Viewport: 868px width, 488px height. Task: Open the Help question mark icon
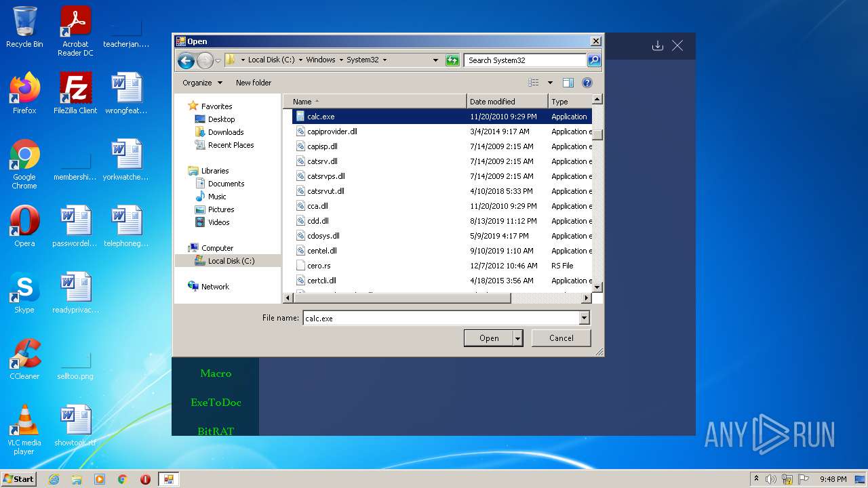[587, 83]
